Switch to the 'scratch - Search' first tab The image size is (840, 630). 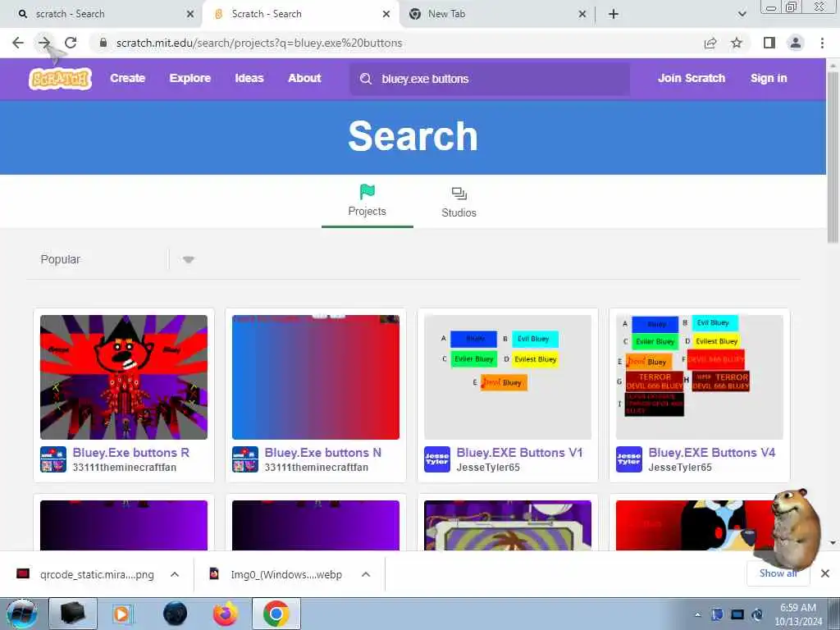[102, 14]
